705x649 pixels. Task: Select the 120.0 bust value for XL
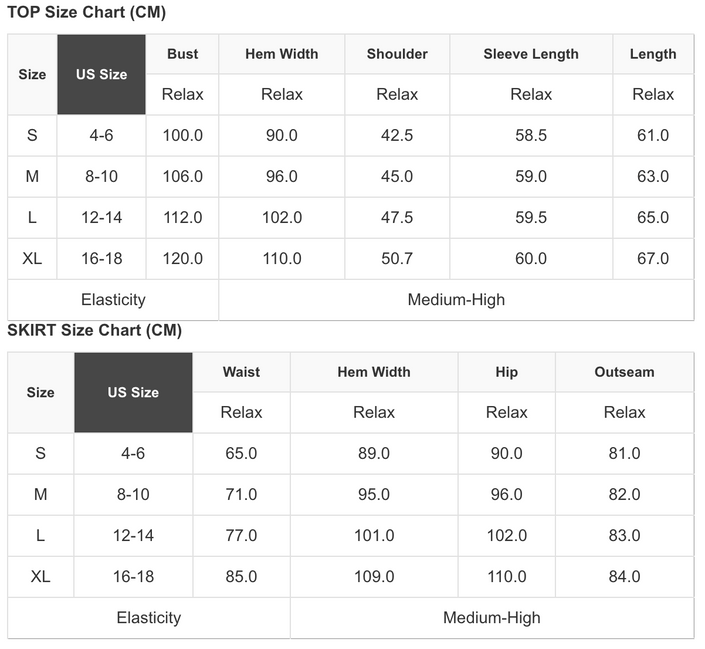[183, 259]
